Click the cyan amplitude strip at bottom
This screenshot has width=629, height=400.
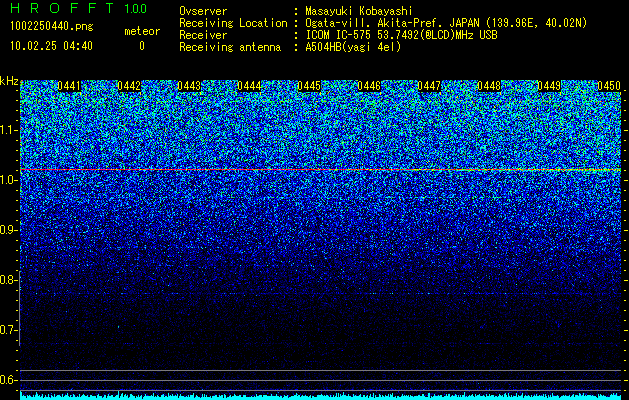(x=320, y=396)
